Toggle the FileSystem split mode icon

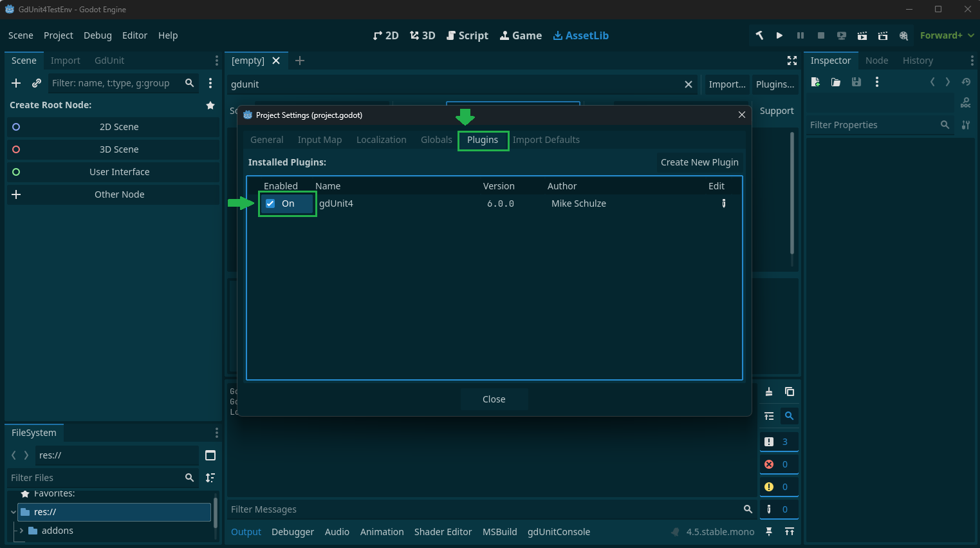tap(210, 455)
